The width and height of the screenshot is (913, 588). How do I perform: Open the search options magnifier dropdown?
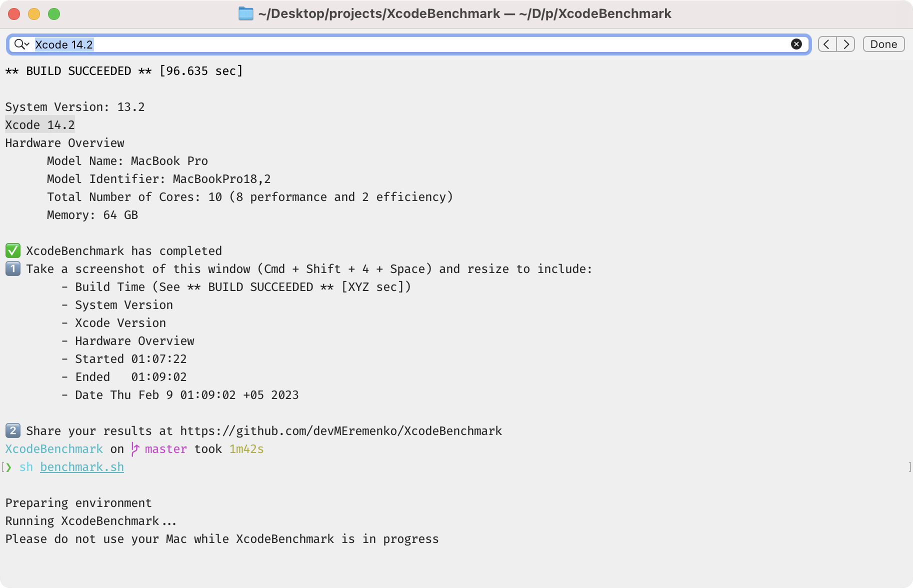pyautogui.click(x=21, y=44)
